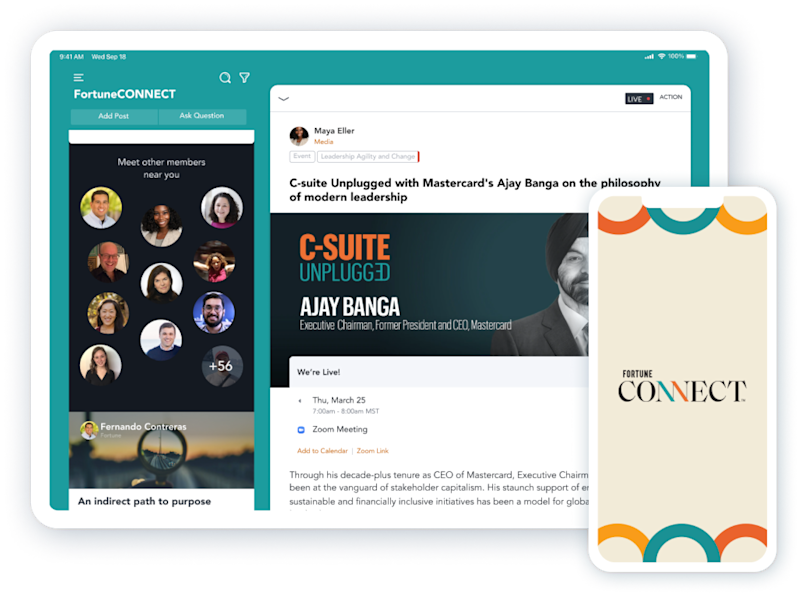Click the Maya Eller name
The width and height of the screenshot is (800, 595).
coord(334,131)
